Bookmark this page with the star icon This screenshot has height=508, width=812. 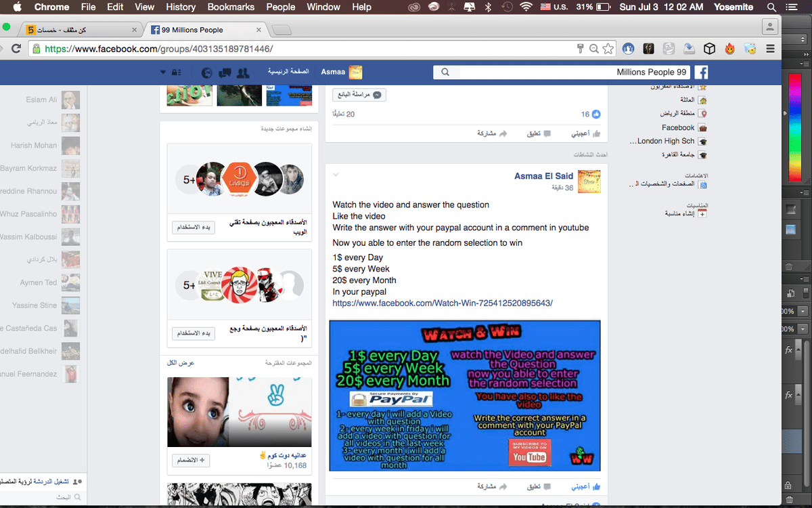click(608, 49)
